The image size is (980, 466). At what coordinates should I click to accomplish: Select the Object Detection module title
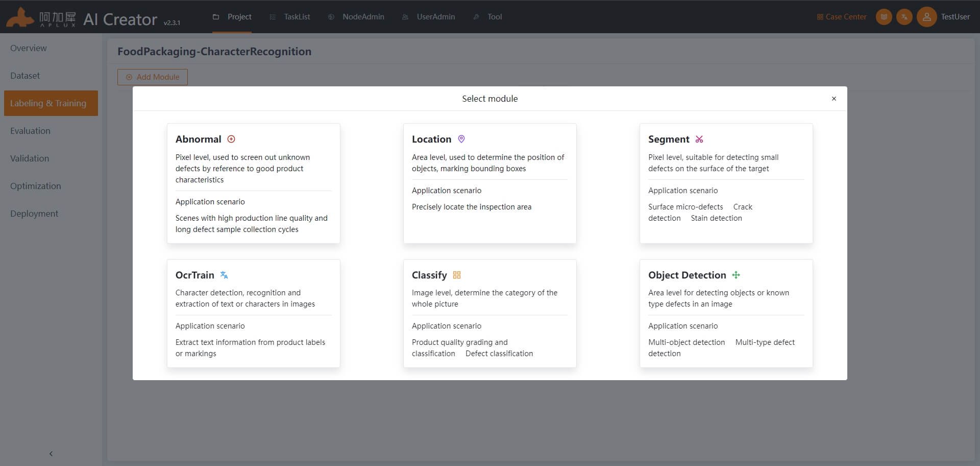[687, 275]
